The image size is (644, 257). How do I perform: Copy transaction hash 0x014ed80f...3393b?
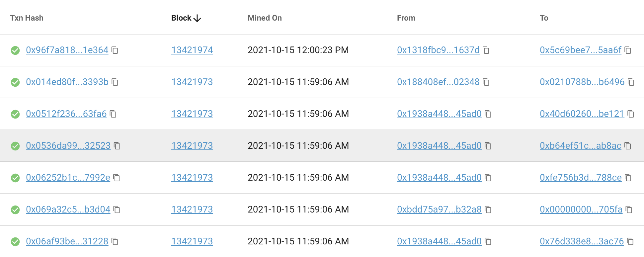116,82
